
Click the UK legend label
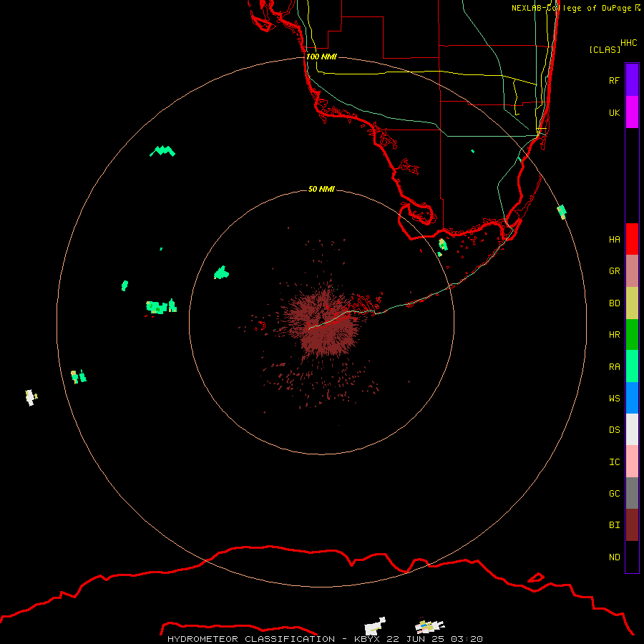click(x=614, y=112)
